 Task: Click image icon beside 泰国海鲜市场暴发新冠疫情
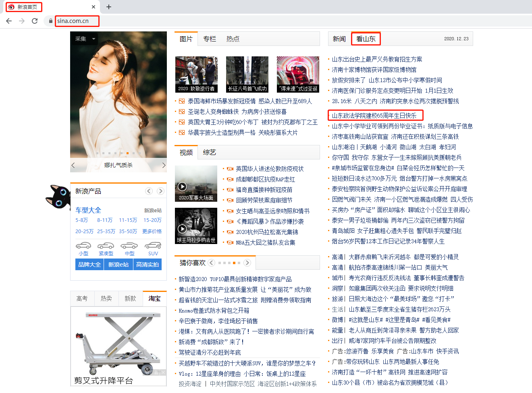[182, 101]
